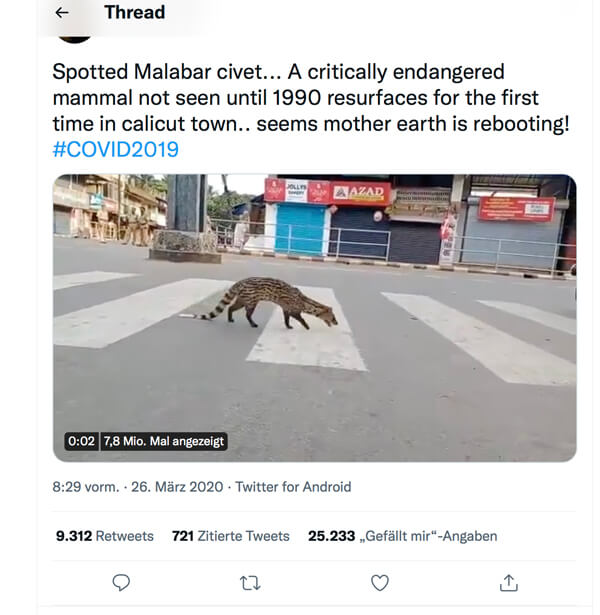The image size is (600, 615).
Task: Click the 7,8 Mio. Mal angezeigt label
Action: (164, 441)
